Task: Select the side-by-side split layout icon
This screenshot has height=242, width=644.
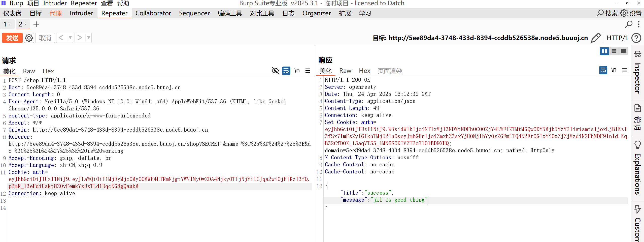Action: [x=604, y=51]
